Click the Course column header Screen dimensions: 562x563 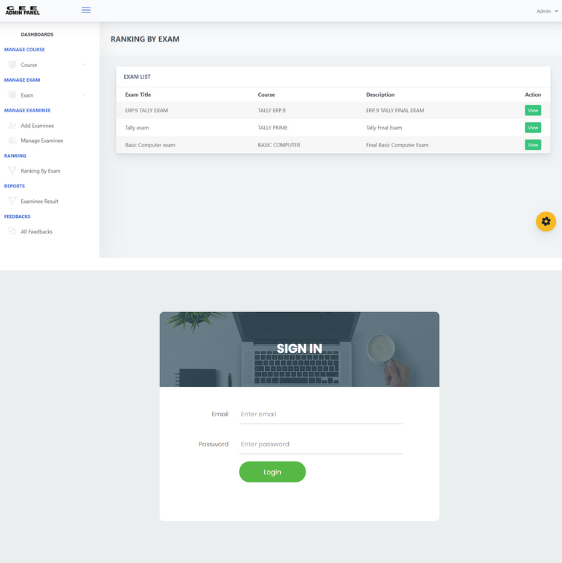pyautogui.click(x=266, y=95)
